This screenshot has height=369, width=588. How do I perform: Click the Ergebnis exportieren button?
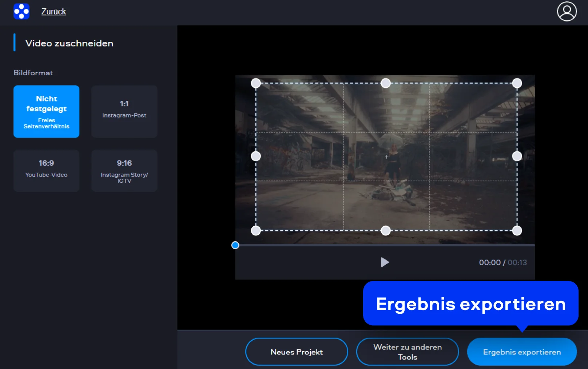[521, 352]
